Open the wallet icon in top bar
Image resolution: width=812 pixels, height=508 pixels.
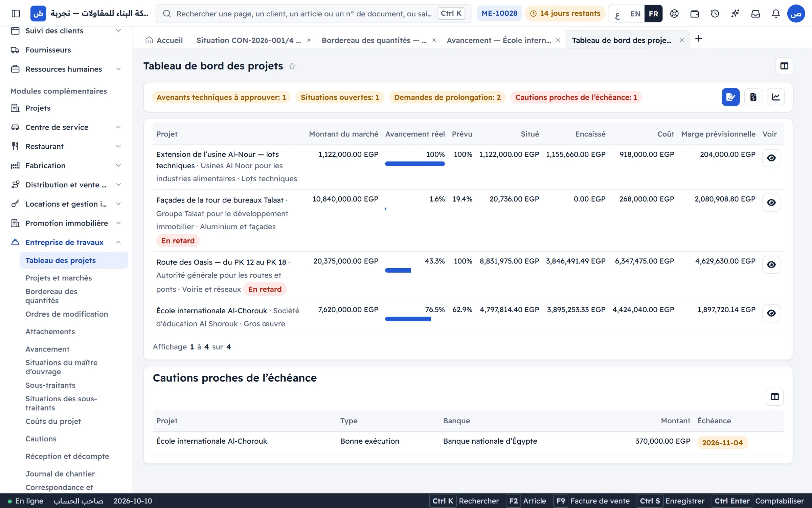(x=694, y=14)
